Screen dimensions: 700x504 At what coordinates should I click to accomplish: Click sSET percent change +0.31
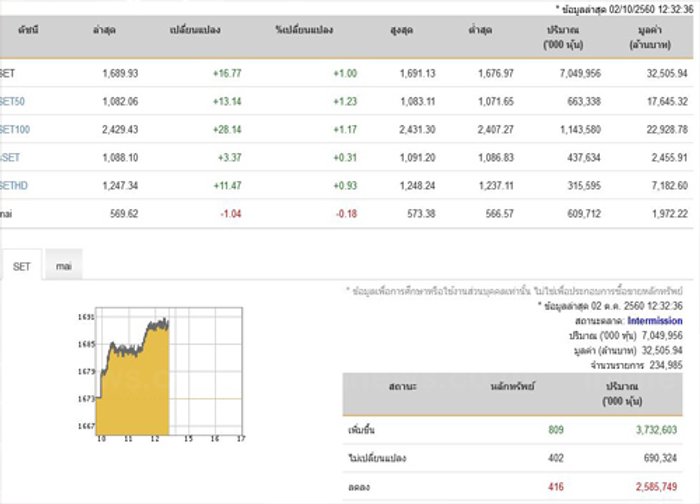pyautogui.click(x=345, y=158)
